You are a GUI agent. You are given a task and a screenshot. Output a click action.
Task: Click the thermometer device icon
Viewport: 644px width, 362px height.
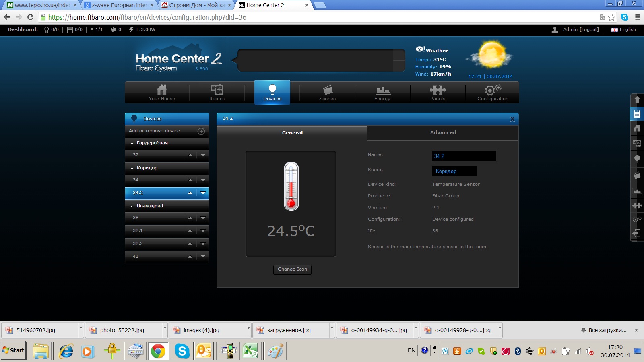click(291, 186)
